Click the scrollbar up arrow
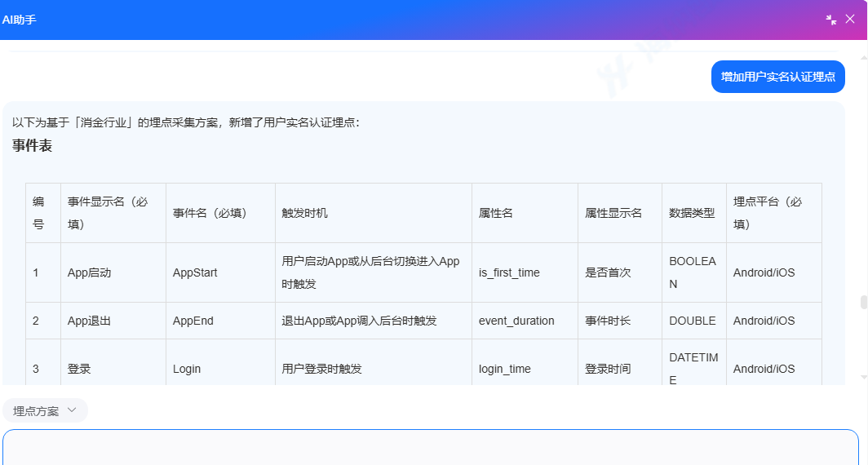This screenshot has height=465, width=868. (x=864, y=57)
